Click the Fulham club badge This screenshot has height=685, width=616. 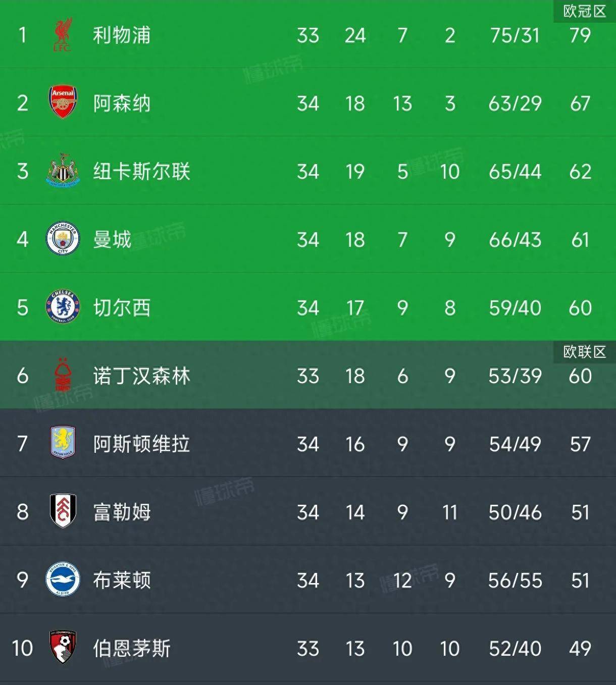click(x=63, y=511)
